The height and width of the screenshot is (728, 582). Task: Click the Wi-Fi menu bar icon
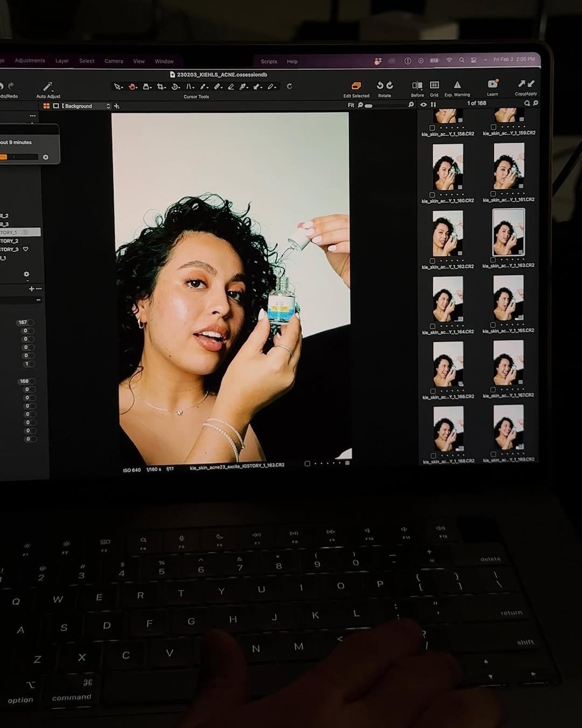(x=449, y=60)
